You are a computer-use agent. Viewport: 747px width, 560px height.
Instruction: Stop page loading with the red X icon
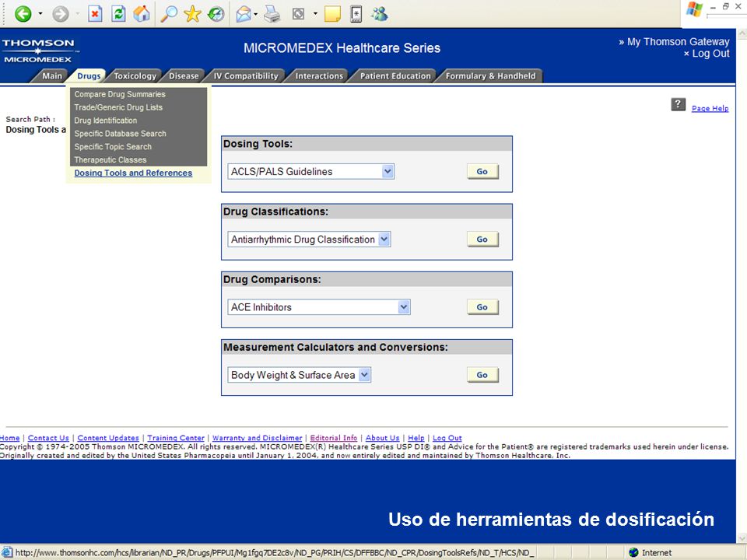point(95,14)
